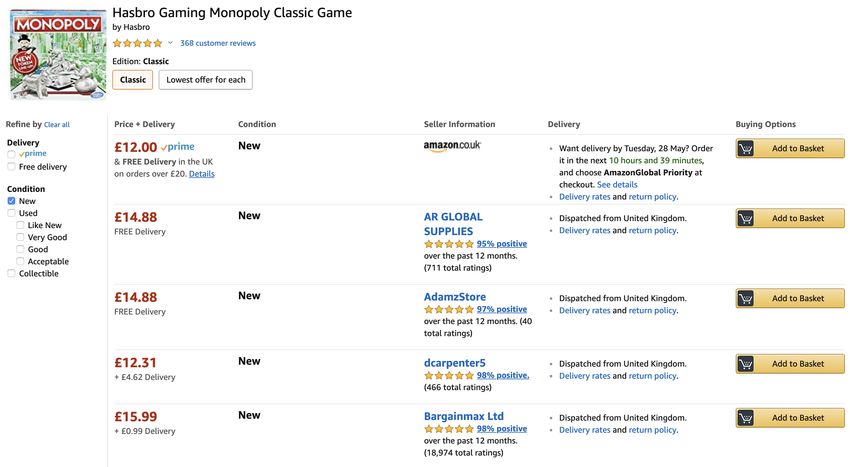Click Clear all next to Refine by
This screenshot has height=467, width=850.
(x=57, y=125)
